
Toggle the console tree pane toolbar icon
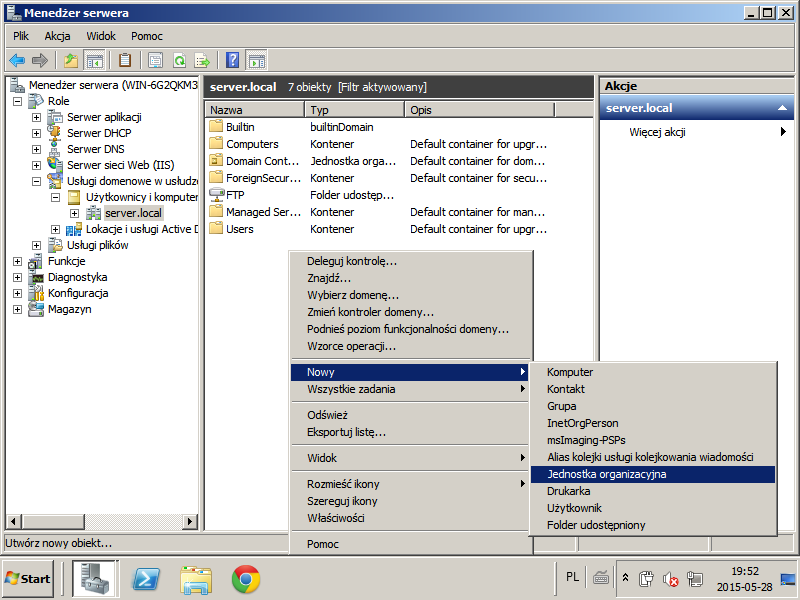pyautogui.click(x=94, y=61)
